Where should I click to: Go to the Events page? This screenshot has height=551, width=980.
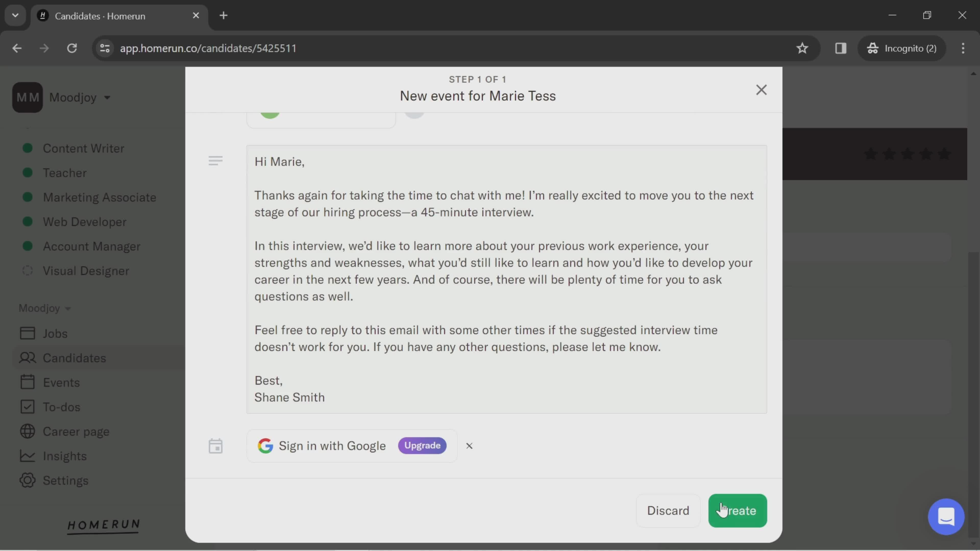pos(61,383)
